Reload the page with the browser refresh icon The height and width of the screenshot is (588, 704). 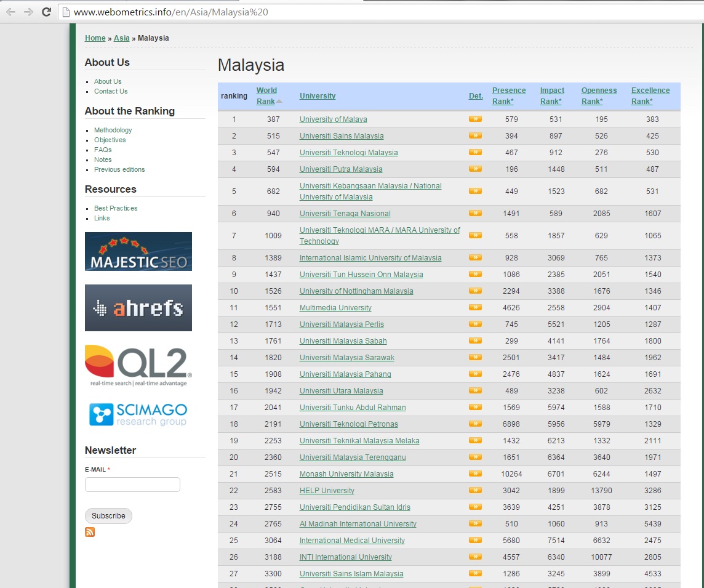(46, 12)
